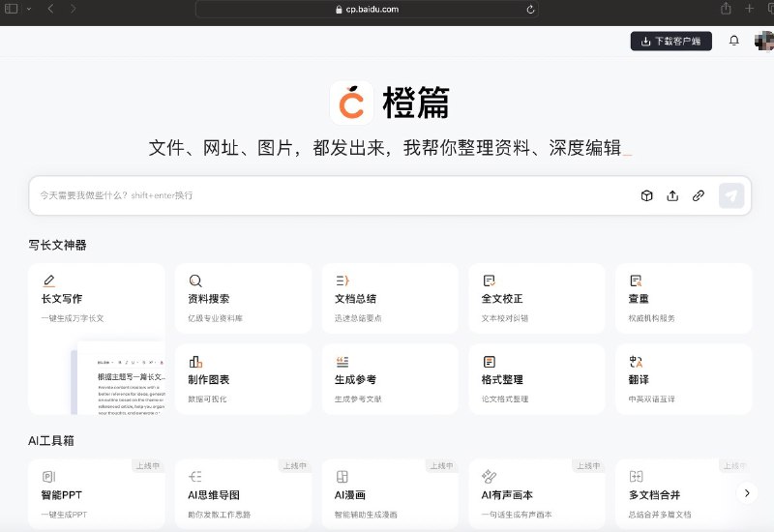Click the summary icon on 文档总结

342,281
